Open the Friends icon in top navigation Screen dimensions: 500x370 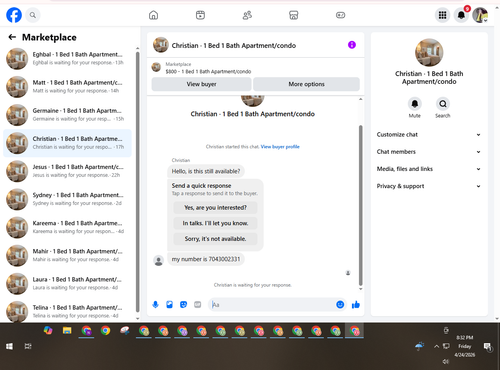click(x=247, y=15)
